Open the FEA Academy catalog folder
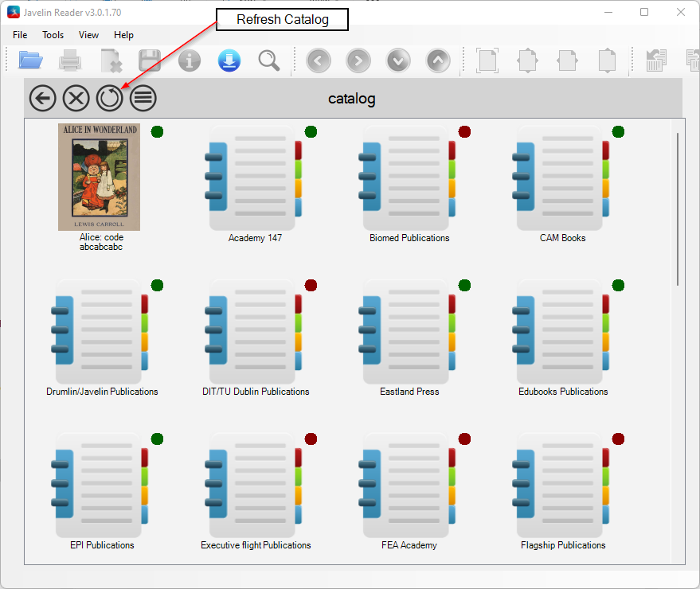 [409, 485]
